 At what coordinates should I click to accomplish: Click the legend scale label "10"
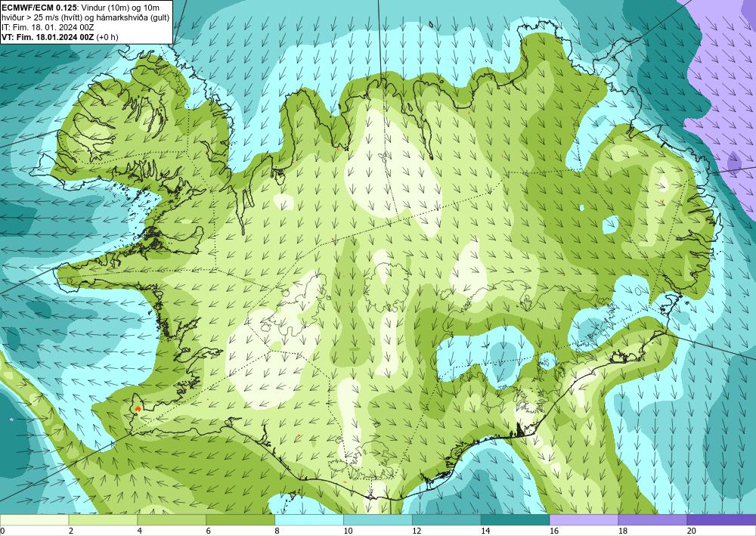348,531
